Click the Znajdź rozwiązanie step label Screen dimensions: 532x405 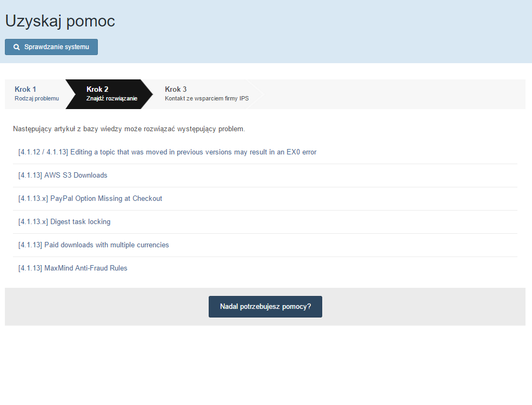pyautogui.click(x=112, y=99)
